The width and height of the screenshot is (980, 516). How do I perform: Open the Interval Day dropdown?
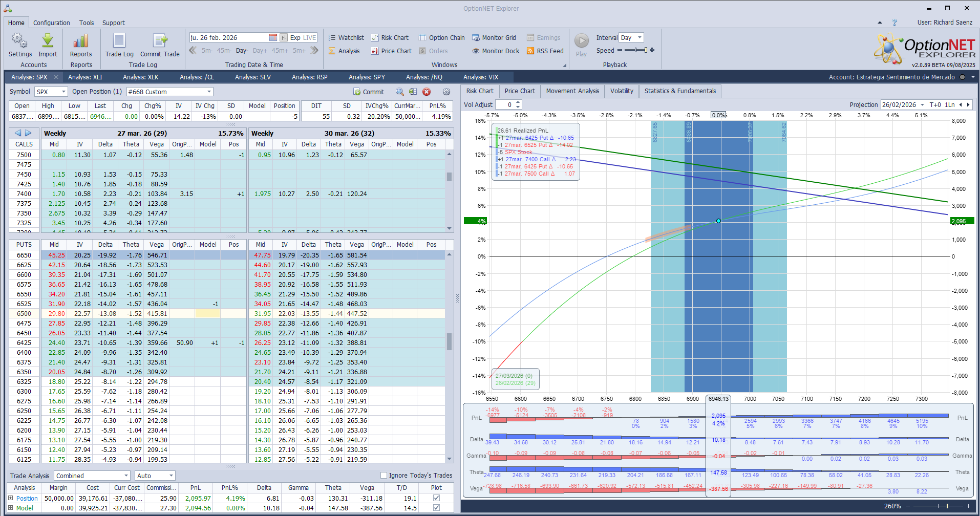point(640,37)
